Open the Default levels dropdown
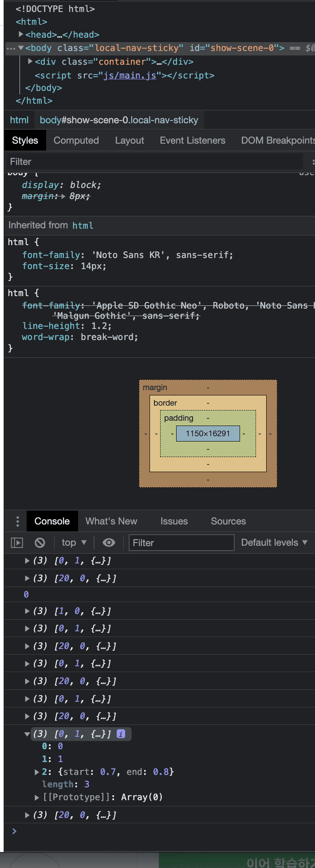Image resolution: width=315 pixels, height=868 pixels. (x=274, y=543)
